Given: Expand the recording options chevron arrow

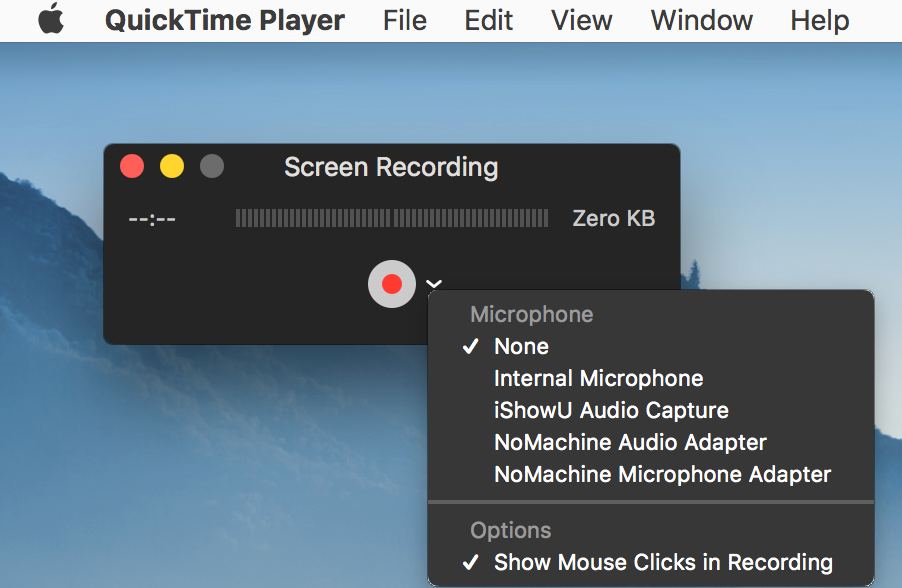Looking at the screenshot, I should (434, 284).
